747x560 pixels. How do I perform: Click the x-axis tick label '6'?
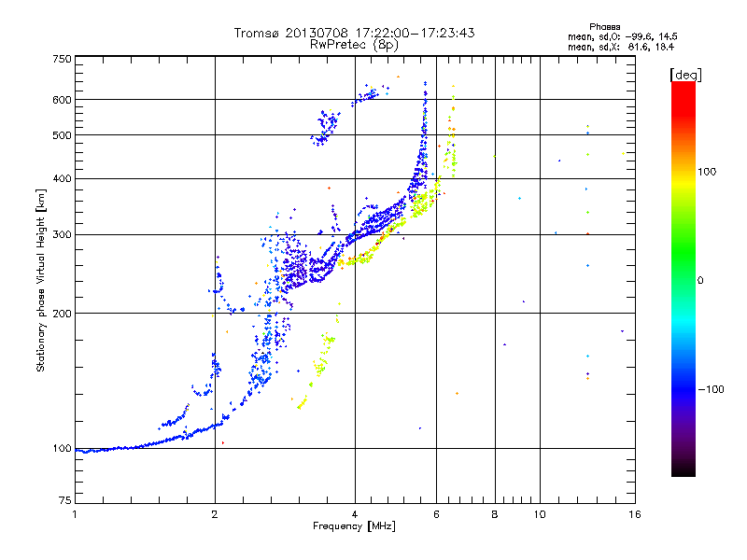[x=436, y=514]
